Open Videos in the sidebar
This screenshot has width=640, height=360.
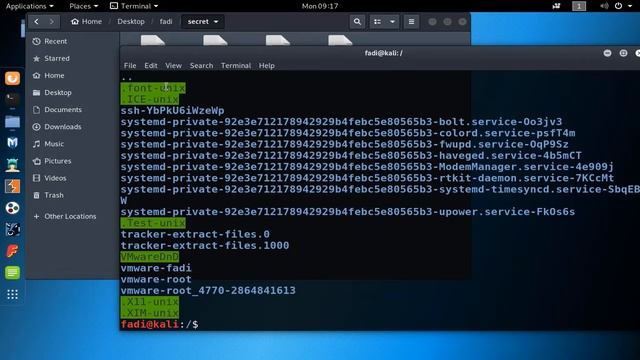click(x=49, y=178)
